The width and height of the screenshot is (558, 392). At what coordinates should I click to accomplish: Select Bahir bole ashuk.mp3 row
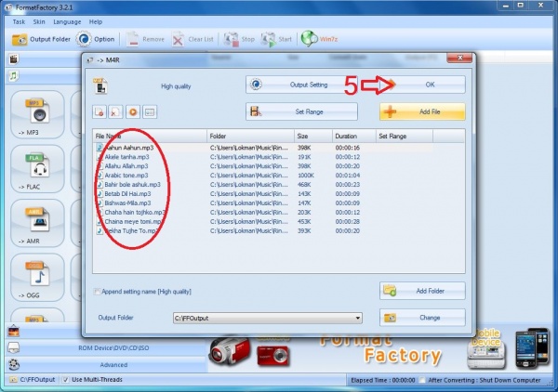(263, 185)
